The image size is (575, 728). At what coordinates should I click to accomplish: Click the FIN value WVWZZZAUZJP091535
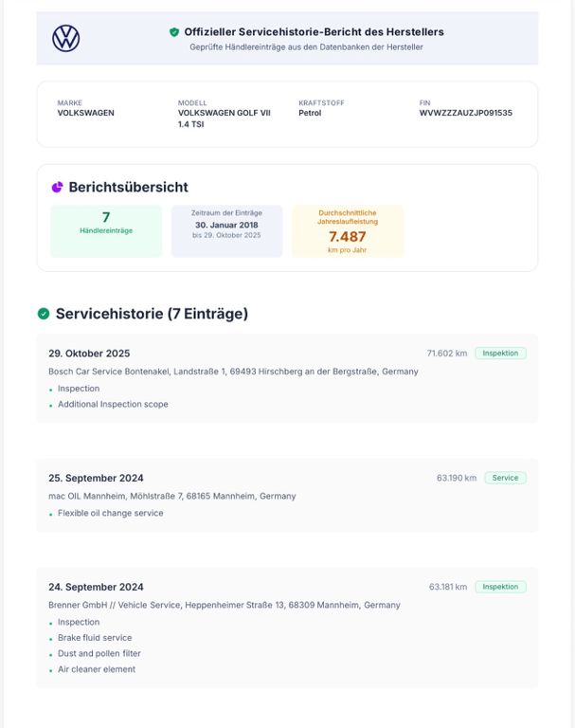click(466, 113)
